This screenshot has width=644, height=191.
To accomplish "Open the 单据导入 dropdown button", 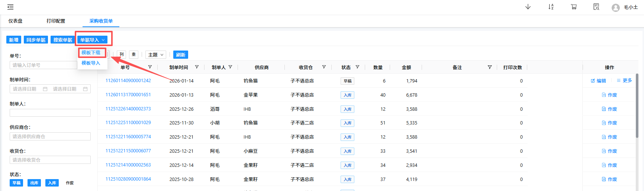I will pyautogui.click(x=93, y=40).
